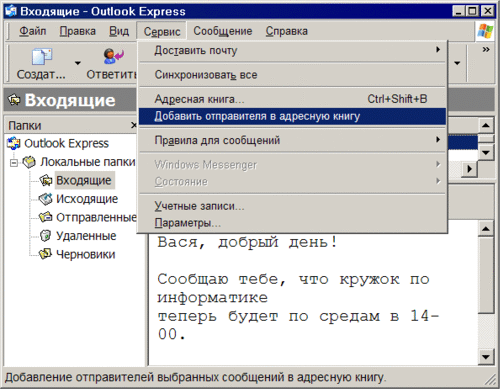Click the Удаленные trash icon
500x389 pixels.
46,236
